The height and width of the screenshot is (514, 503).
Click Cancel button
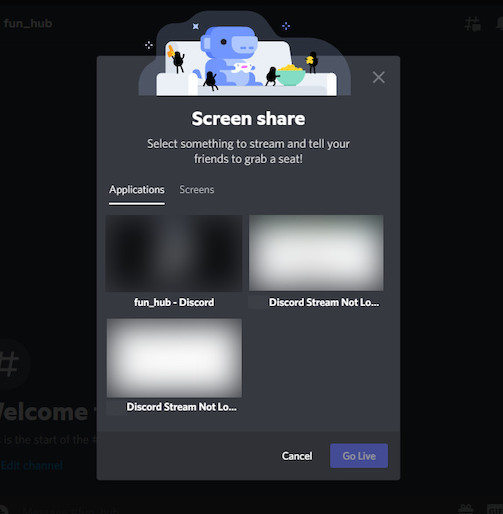click(297, 456)
